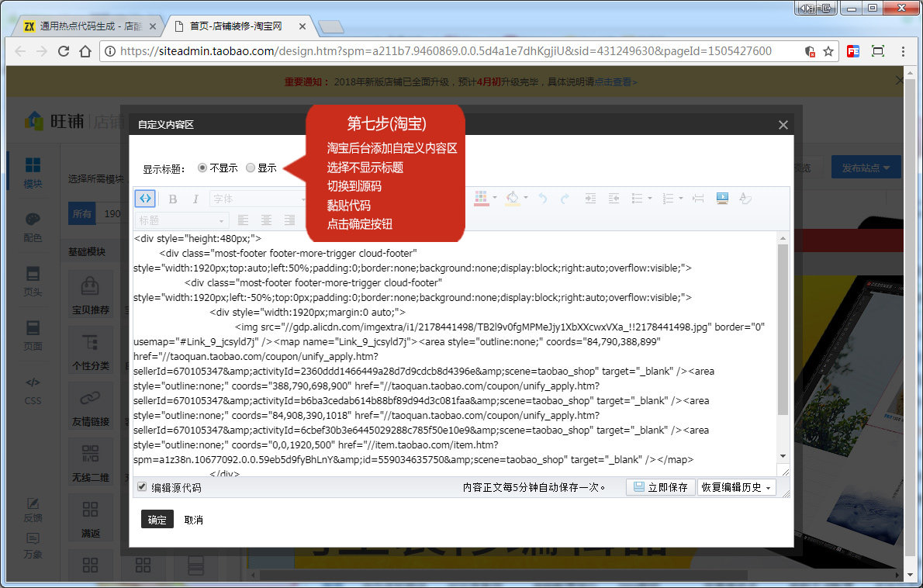Select the paint bucket background color icon
The width and height of the screenshot is (923, 588).
point(512,199)
